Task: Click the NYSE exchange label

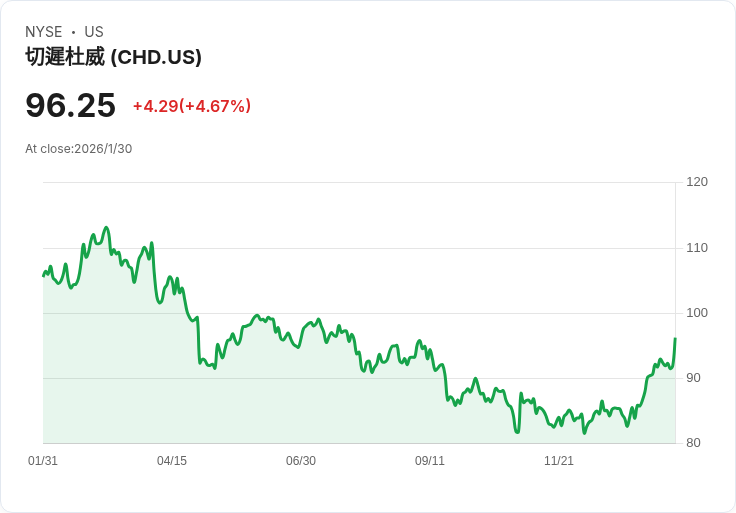Action: click(x=44, y=32)
